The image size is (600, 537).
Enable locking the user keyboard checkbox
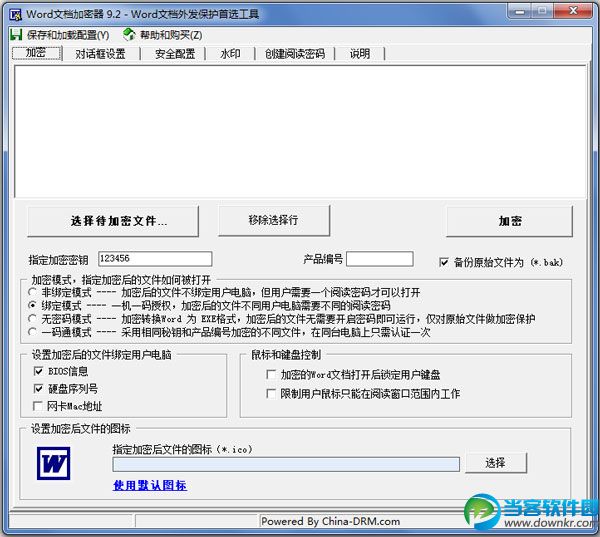click(271, 374)
